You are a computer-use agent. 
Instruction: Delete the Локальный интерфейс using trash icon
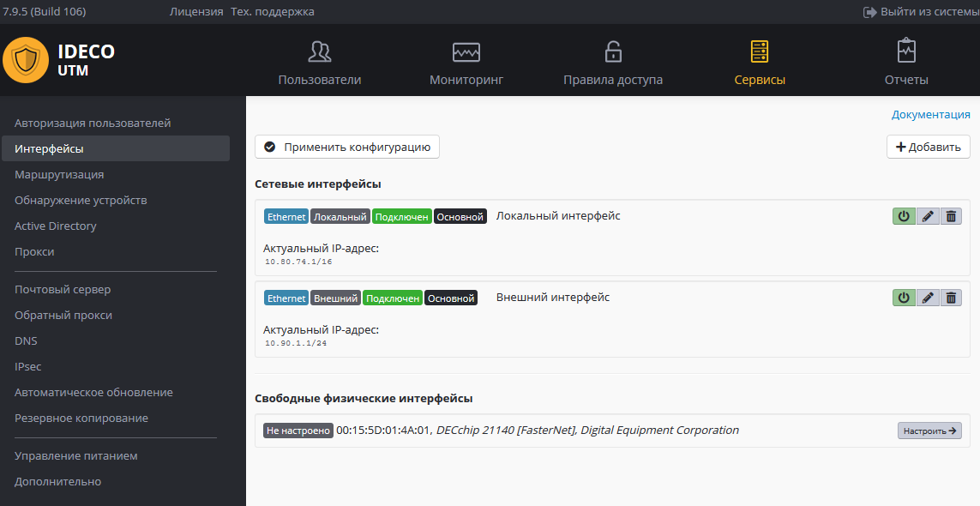point(951,216)
